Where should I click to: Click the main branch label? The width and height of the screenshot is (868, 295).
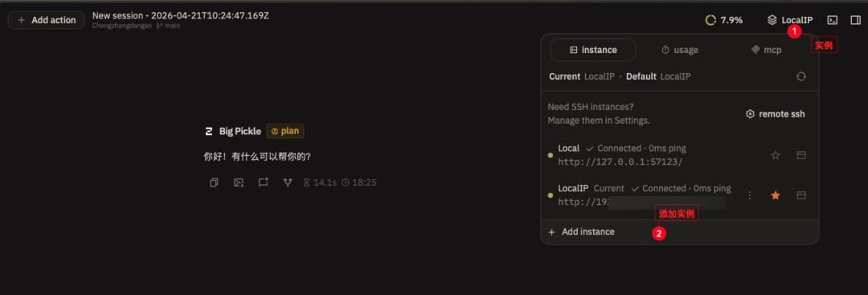click(168, 26)
